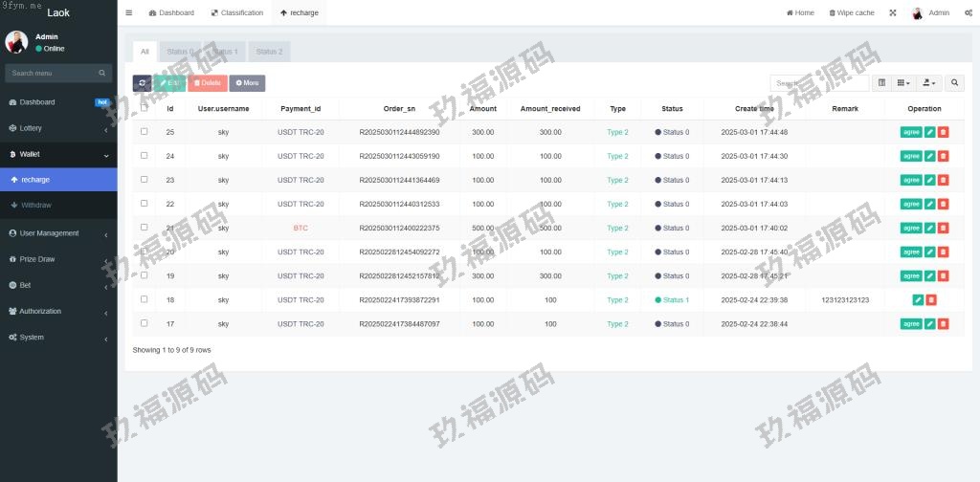The image size is (980, 482).
Task: Click the Wipe cache link
Action: pos(851,13)
